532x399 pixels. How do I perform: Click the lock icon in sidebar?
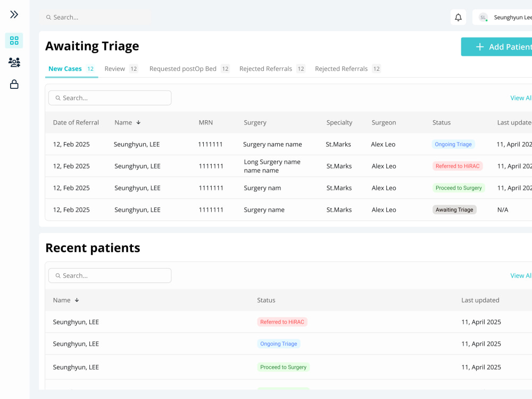(x=14, y=84)
